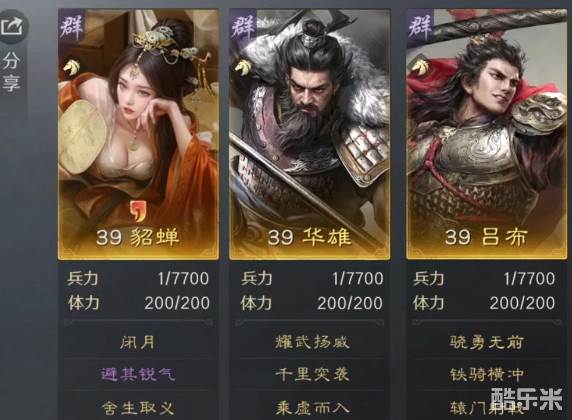
Task: Select the cavalry horse icon on 貂蝉 card
Action: point(71,67)
